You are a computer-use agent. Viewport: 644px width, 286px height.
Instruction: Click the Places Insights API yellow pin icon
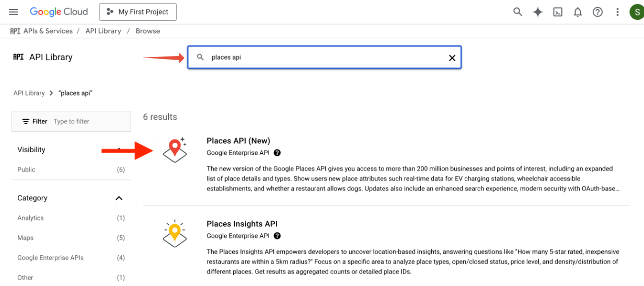coord(175,233)
